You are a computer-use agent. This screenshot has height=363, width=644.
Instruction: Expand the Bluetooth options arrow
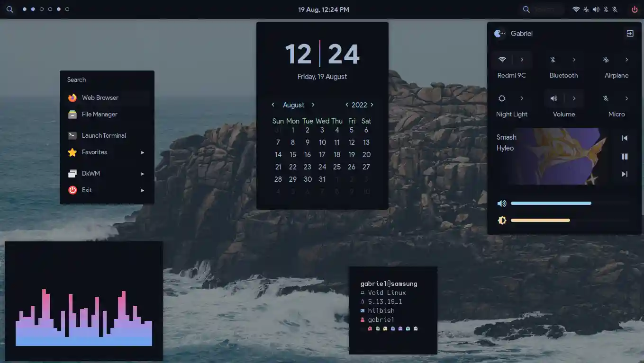[x=574, y=60]
